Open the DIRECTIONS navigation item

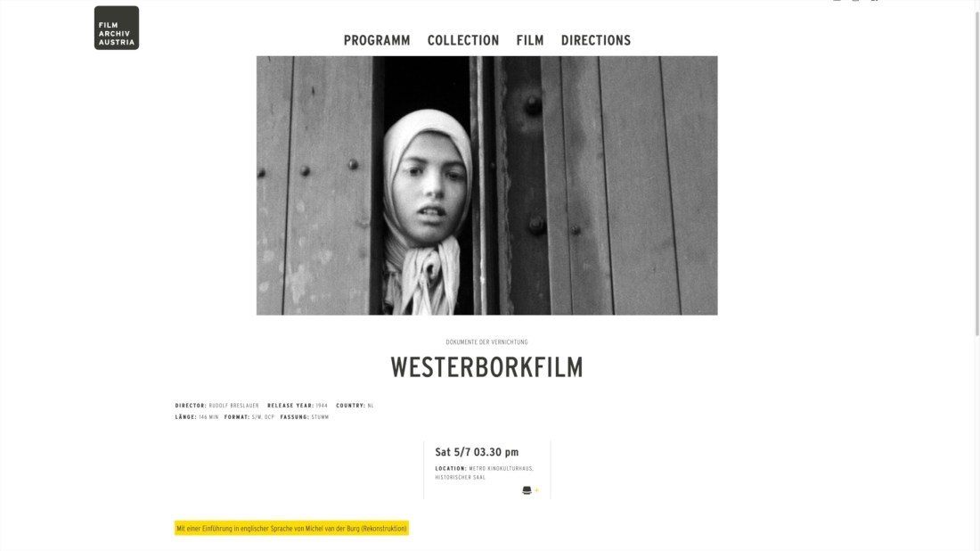coord(596,41)
